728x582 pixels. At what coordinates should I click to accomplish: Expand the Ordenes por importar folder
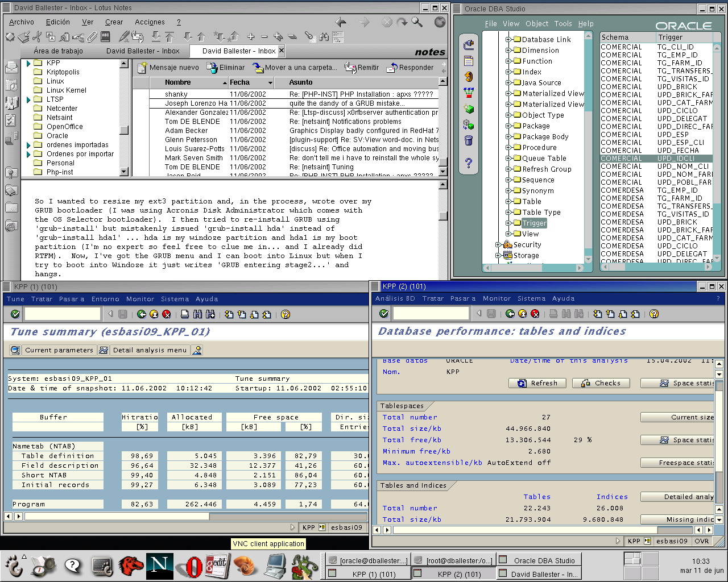pyautogui.click(x=28, y=154)
